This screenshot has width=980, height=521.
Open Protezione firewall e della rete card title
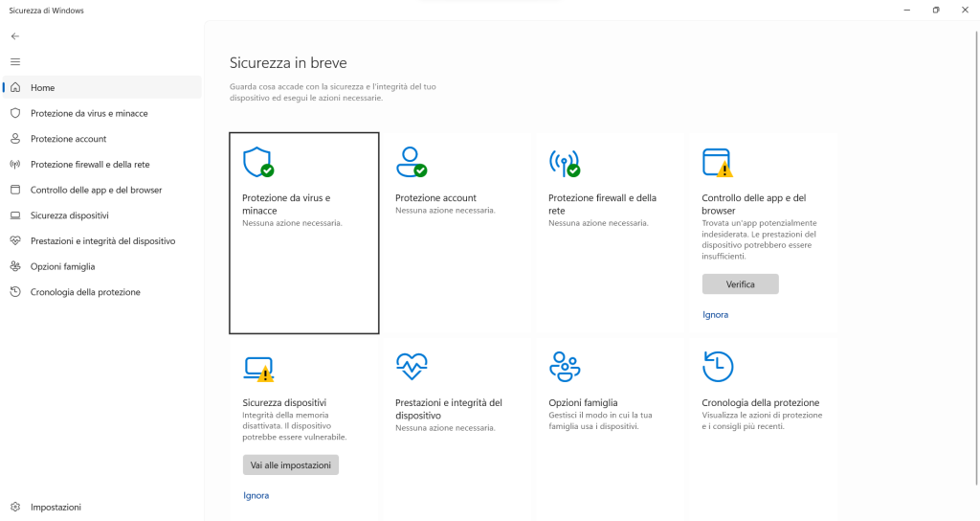tap(603, 204)
